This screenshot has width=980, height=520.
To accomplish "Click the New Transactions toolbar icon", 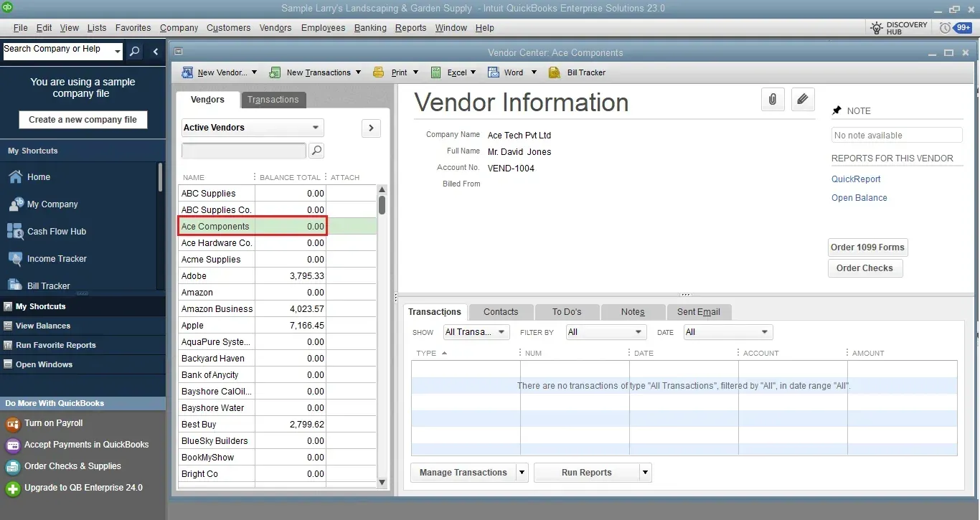I will pos(275,72).
